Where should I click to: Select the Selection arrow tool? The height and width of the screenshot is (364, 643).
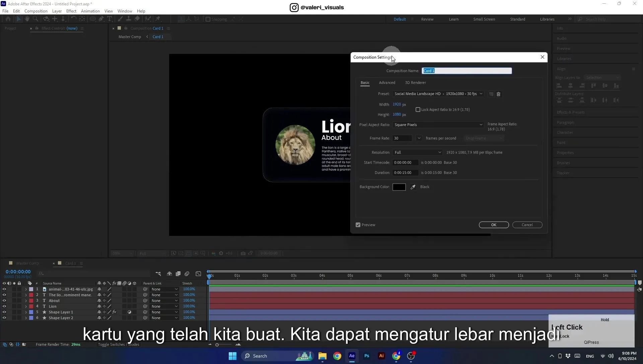pos(18,19)
